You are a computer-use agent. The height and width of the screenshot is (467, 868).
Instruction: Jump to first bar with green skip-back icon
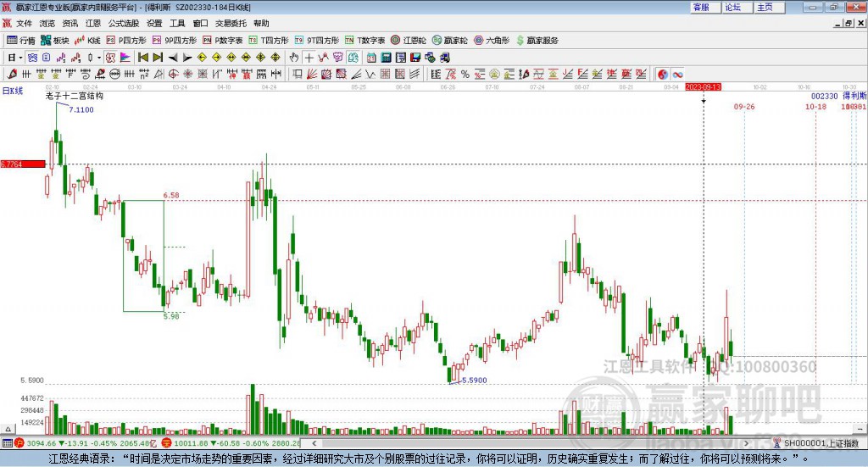[x=142, y=58]
